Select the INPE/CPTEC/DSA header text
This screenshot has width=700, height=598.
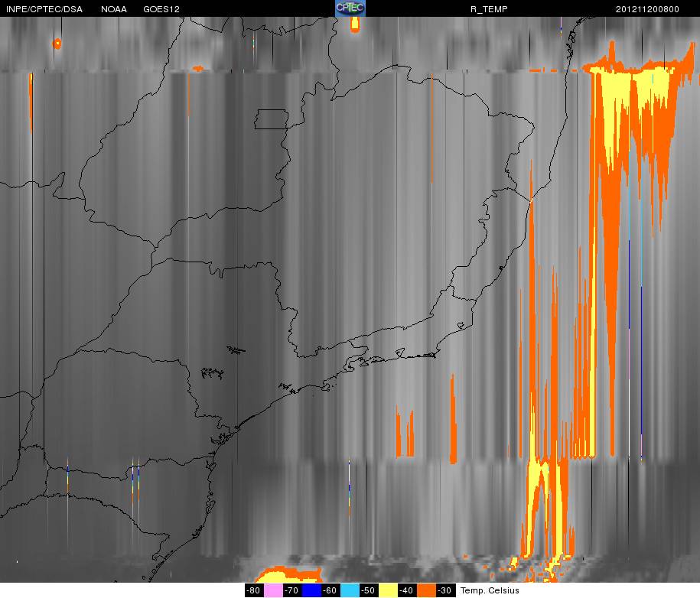coord(44,9)
